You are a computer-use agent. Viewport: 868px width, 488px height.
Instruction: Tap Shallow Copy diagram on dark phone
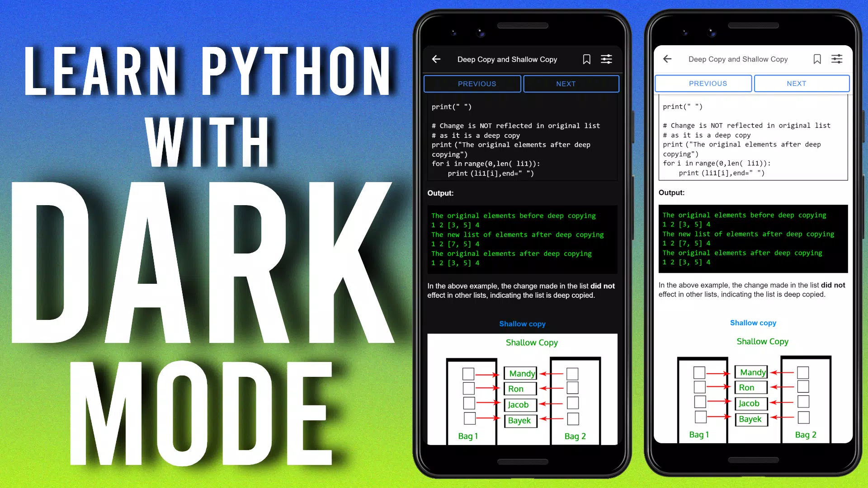(x=522, y=389)
